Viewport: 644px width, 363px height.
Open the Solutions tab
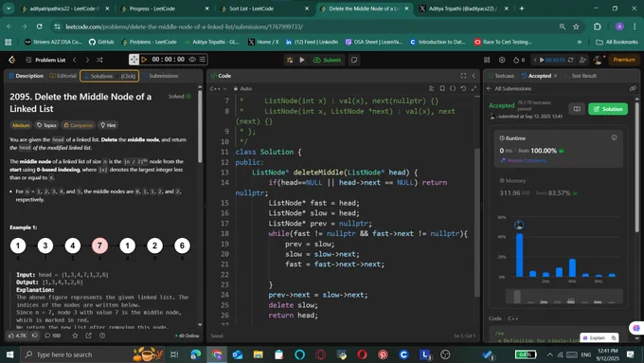[x=109, y=76]
